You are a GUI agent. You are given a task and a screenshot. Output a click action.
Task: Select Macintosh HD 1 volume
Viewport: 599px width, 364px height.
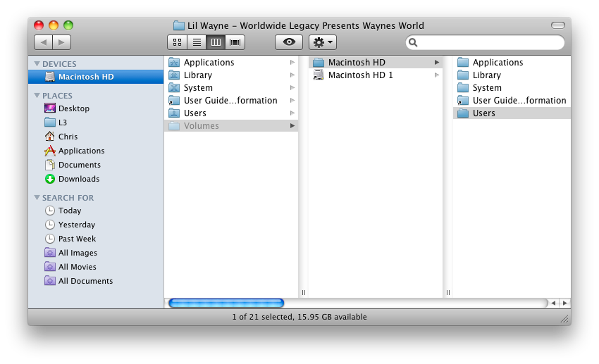[376, 75]
